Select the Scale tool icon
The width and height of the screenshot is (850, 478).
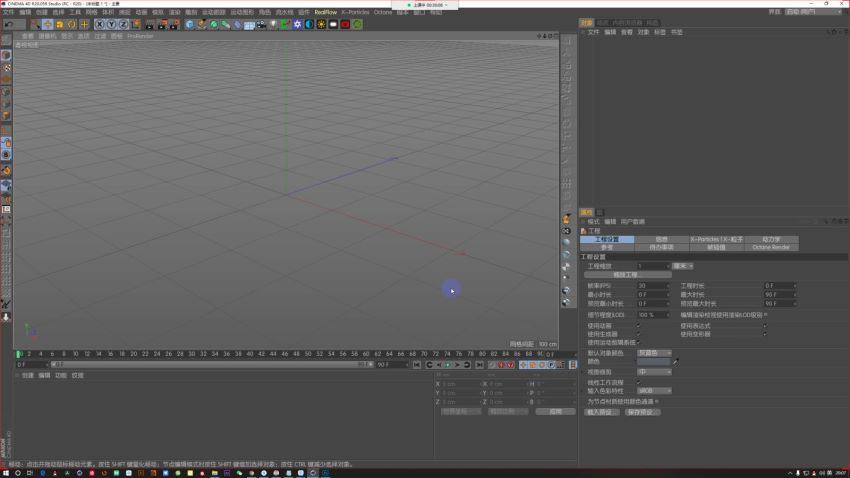[60, 24]
